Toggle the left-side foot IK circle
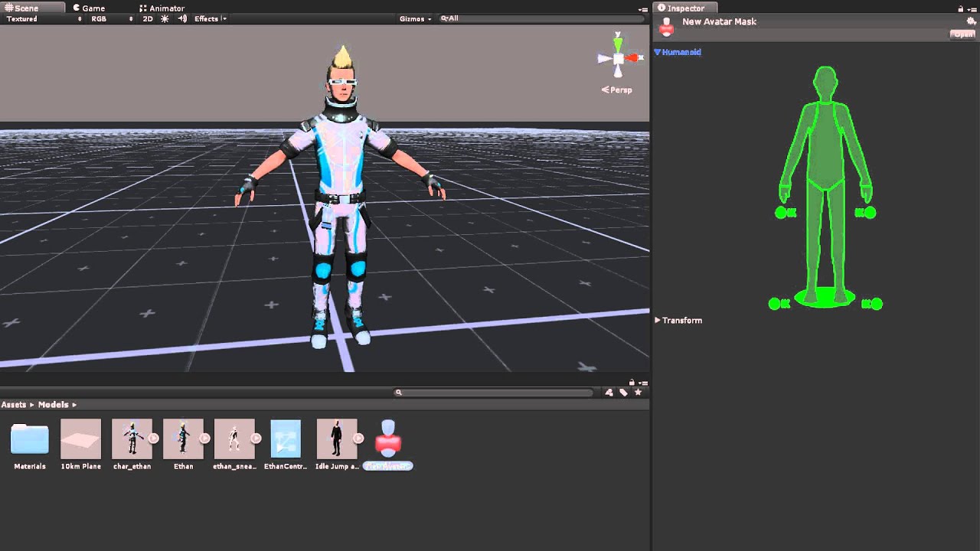This screenshot has height=551, width=980. [774, 304]
